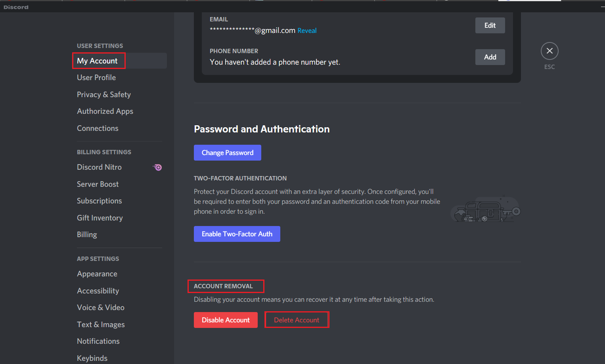Open Gift Inventory page
The width and height of the screenshot is (605, 364).
(x=100, y=218)
